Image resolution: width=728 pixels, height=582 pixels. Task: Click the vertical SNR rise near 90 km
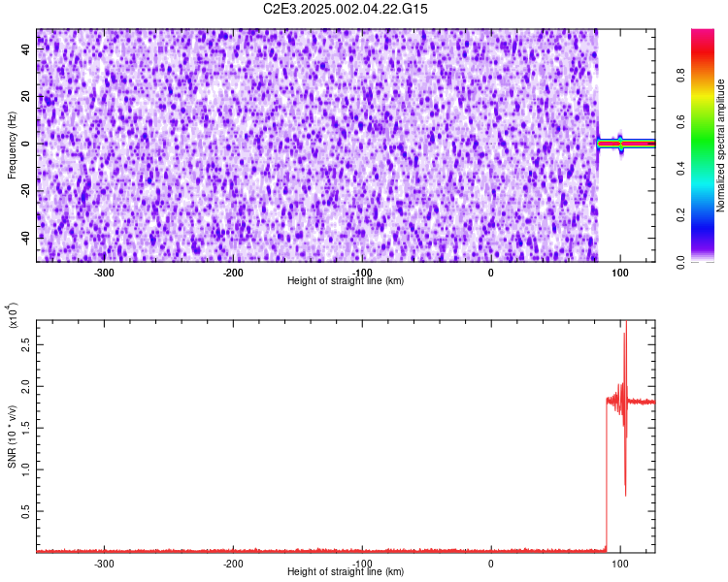point(607,473)
